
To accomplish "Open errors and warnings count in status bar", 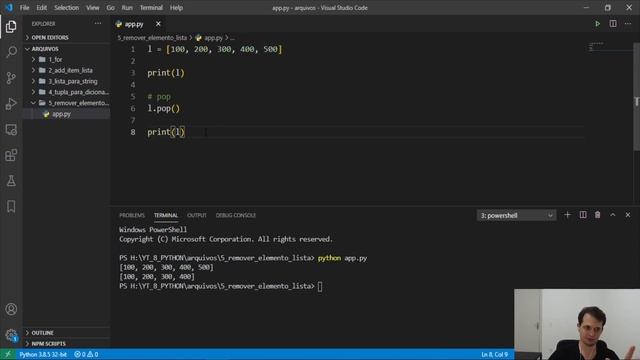I will [x=86, y=354].
